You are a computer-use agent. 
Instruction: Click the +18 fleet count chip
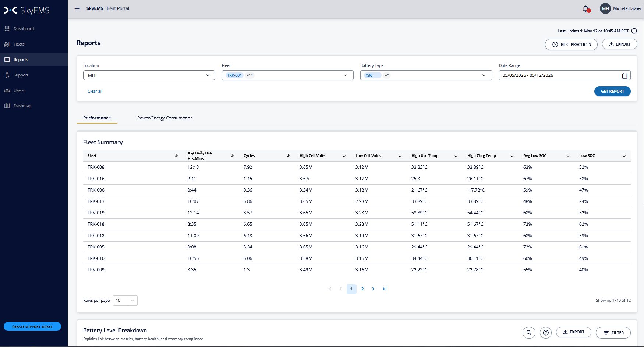250,75
